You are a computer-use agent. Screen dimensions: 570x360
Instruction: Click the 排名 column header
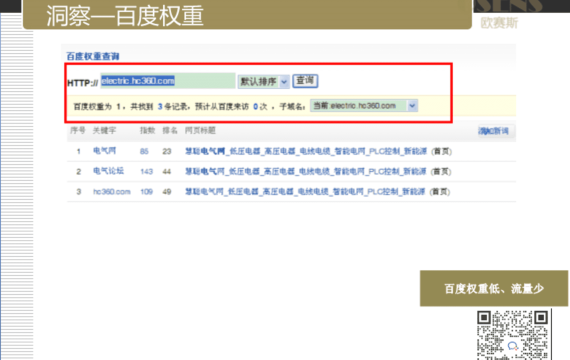pos(170,131)
